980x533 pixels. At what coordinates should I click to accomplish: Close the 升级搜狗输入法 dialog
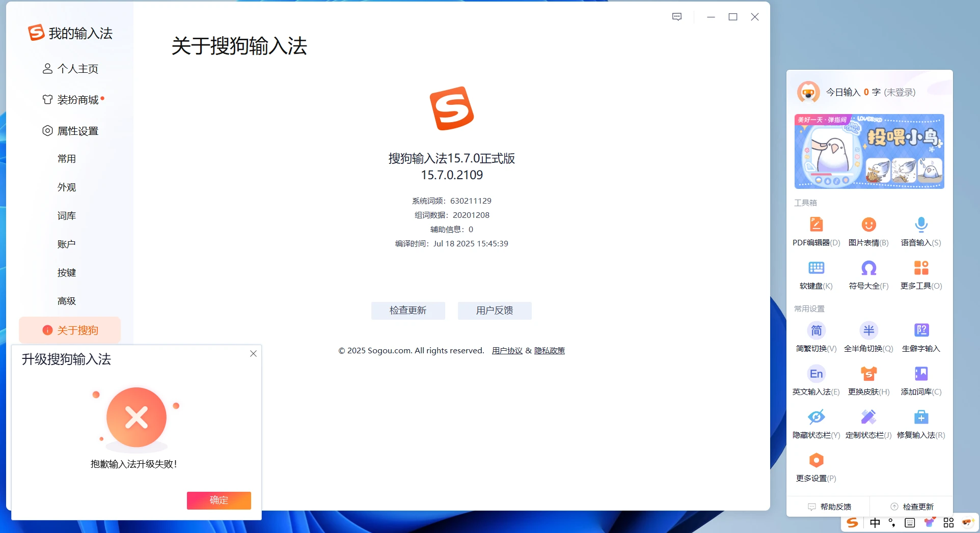[253, 353]
